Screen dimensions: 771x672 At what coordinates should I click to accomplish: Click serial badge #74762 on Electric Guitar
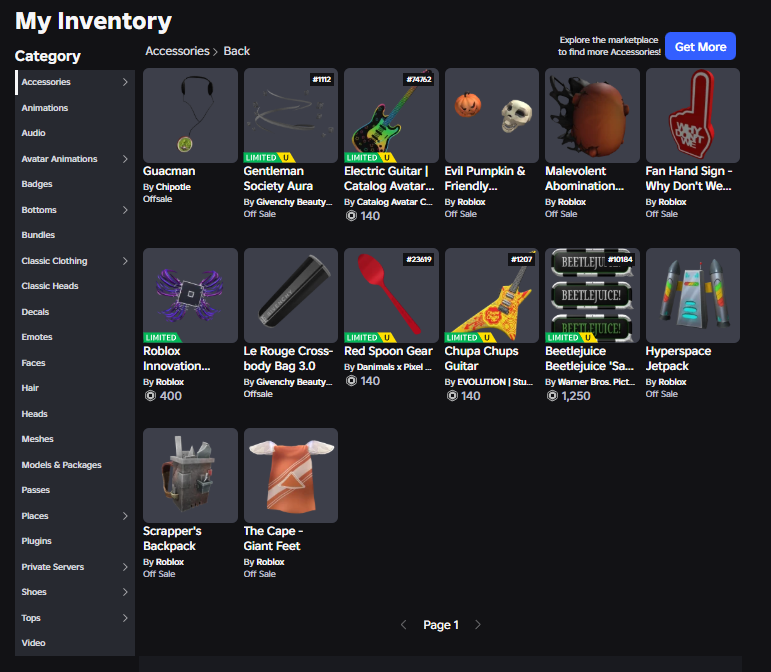click(419, 79)
